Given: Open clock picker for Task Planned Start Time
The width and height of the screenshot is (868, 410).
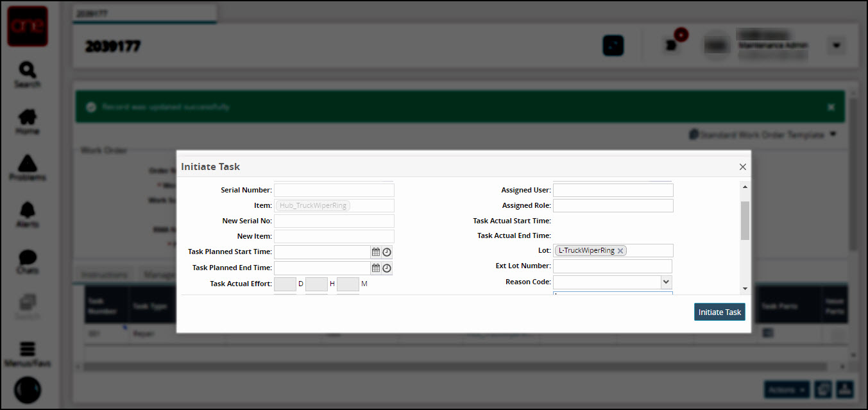Looking at the screenshot, I should [x=387, y=252].
